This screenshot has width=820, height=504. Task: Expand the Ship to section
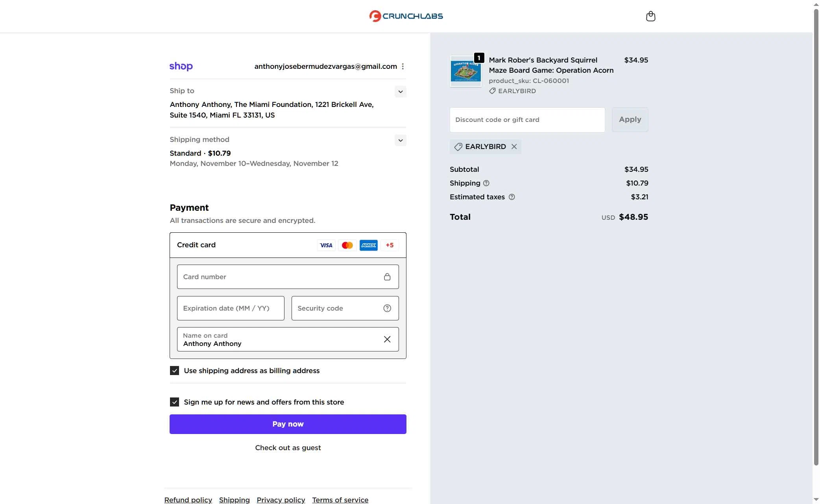400,91
